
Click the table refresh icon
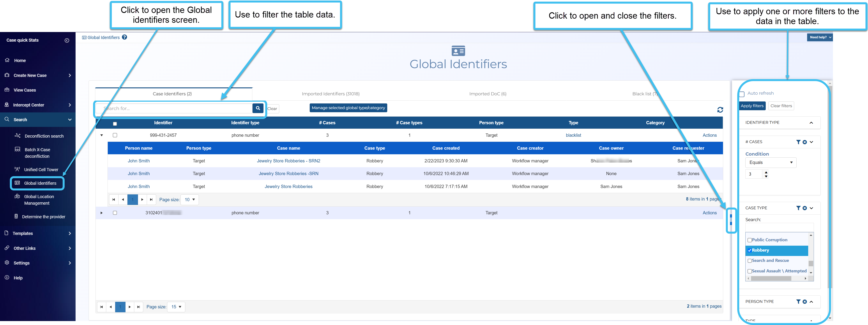pos(720,110)
